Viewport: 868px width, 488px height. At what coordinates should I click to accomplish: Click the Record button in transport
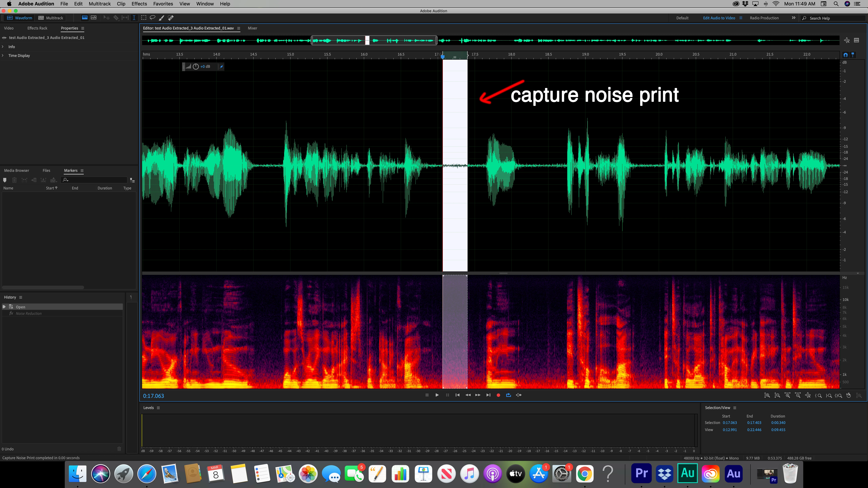click(x=498, y=395)
